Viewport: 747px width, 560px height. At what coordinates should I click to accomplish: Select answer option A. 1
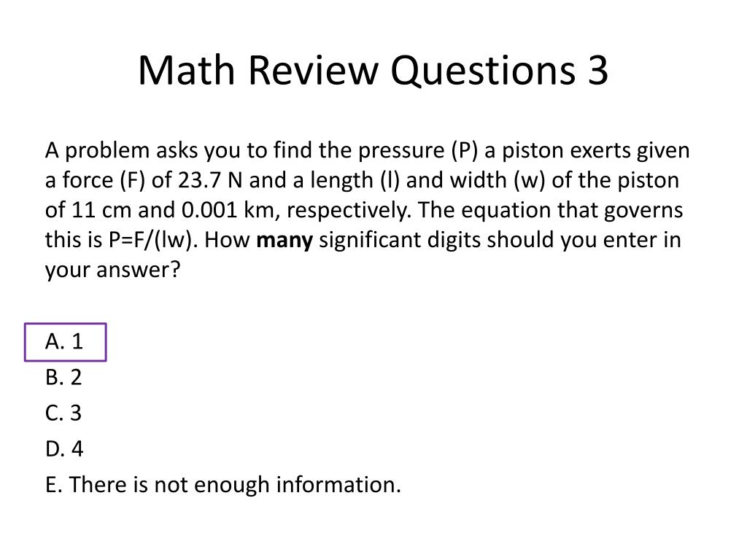[65, 342]
